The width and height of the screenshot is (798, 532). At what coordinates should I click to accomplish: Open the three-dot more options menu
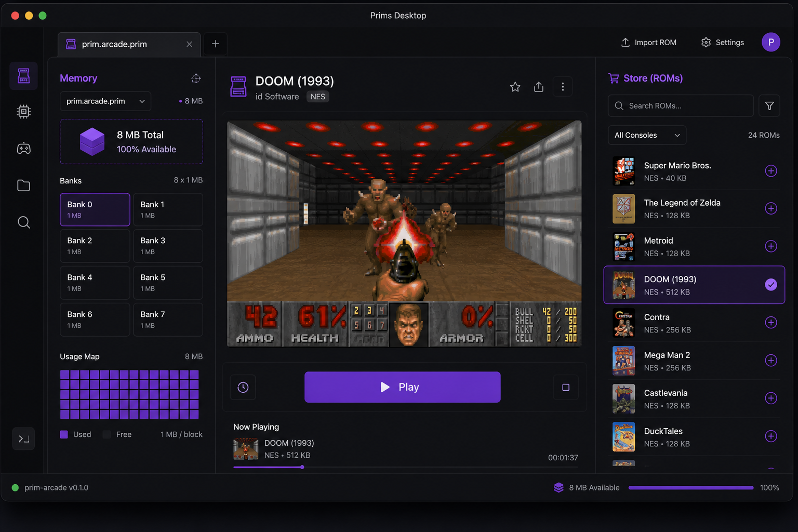563,87
